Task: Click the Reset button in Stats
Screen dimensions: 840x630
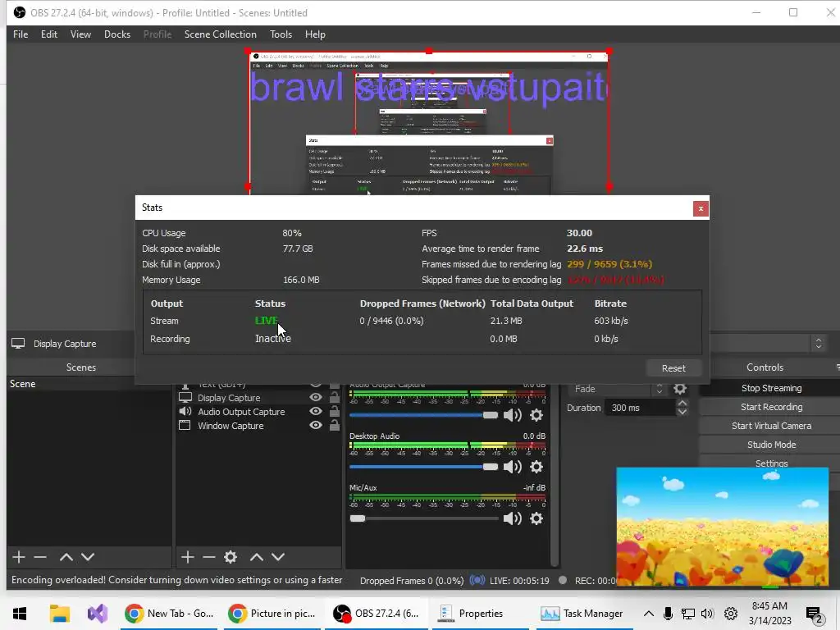Action: click(673, 368)
